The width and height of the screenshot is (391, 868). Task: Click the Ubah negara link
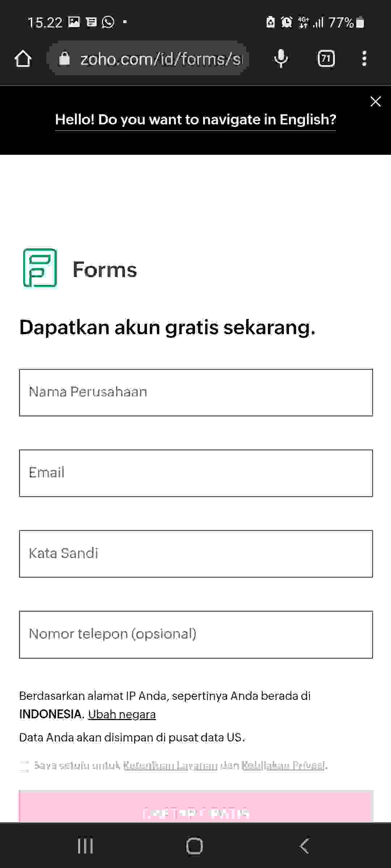coord(122,714)
